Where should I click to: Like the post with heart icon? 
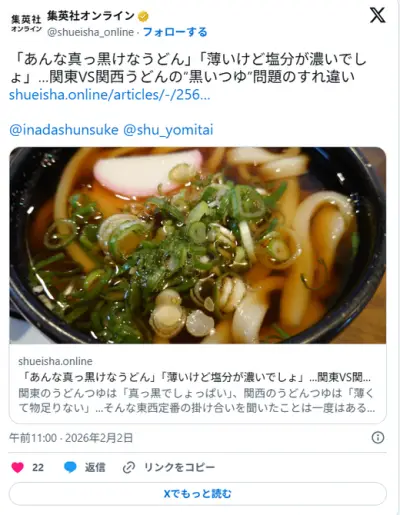(x=17, y=467)
